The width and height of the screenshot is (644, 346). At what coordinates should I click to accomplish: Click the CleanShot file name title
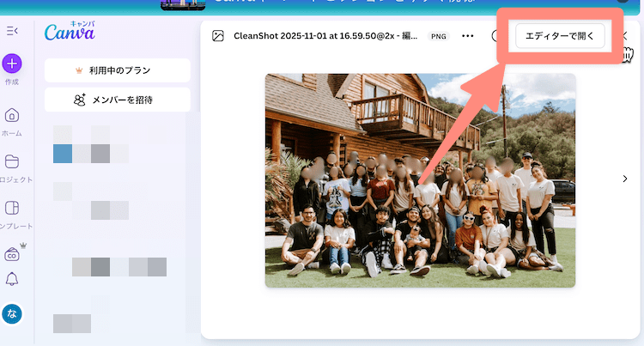click(325, 36)
